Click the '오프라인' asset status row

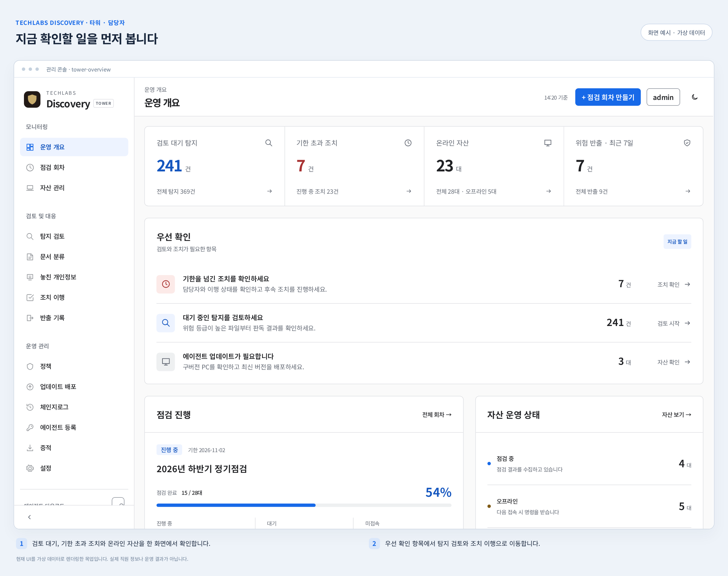(x=589, y=506)
